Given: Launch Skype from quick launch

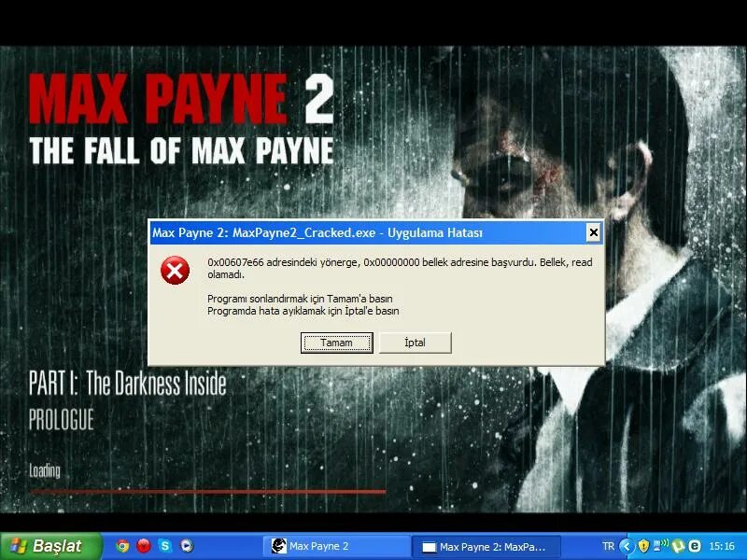Looking at the screenshot, I should point(165,546).
